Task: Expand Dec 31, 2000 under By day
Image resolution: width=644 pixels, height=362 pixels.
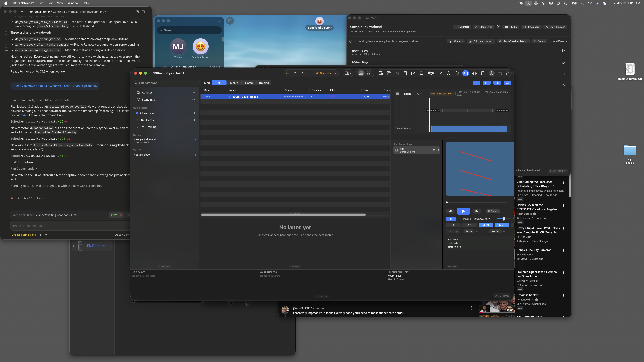Action: 134,155
